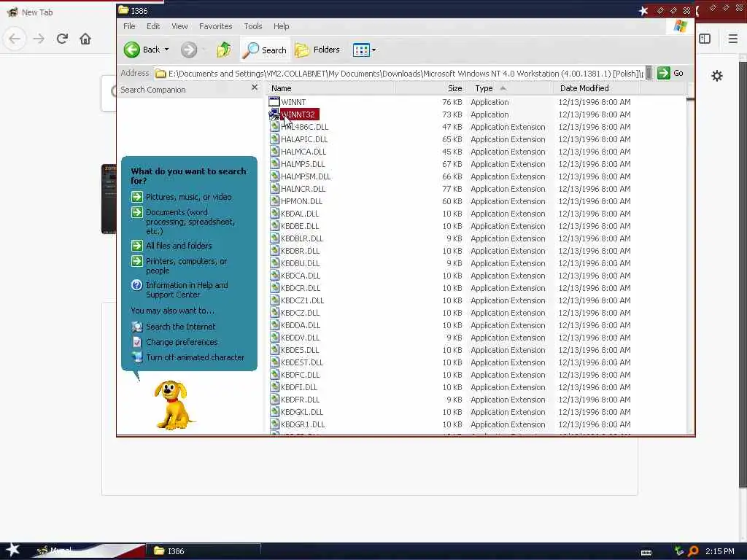The image size is (747, 560).
Task: Click the magnifier tray icon
Action: [x=693, y=551]
